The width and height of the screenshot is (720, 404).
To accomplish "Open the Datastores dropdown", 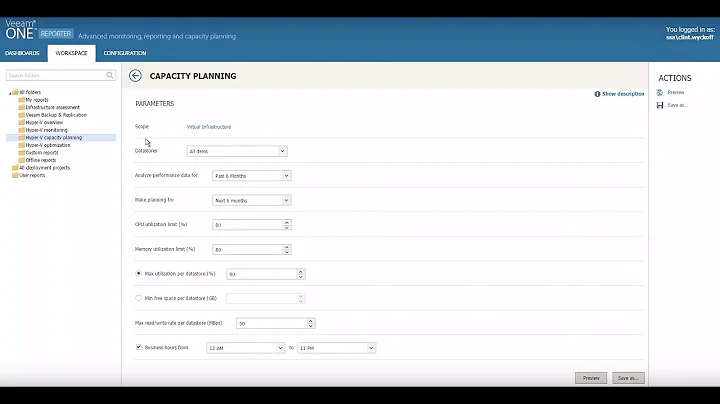I will click(237, 151).
